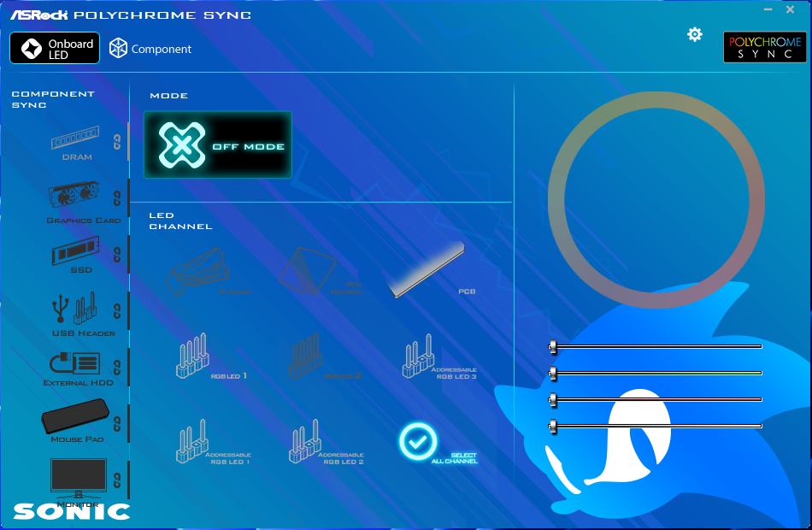Select the PCB LED channel

point(431,269)
